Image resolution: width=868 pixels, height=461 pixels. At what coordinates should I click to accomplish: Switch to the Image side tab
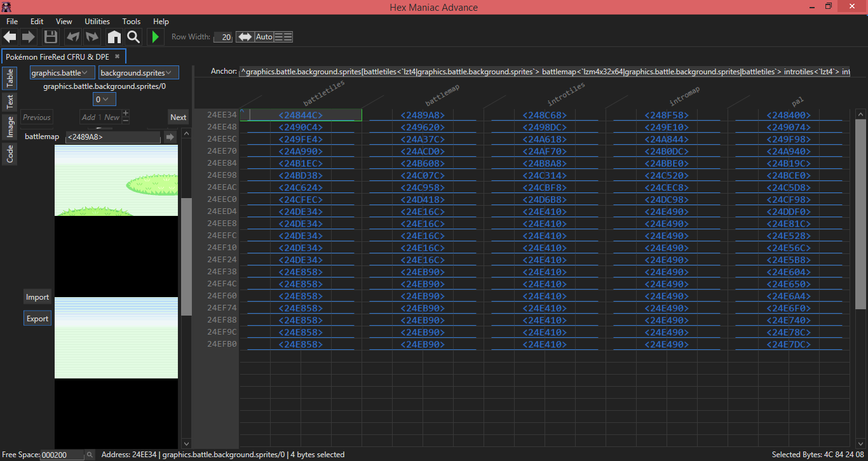(x=10, y=127)
